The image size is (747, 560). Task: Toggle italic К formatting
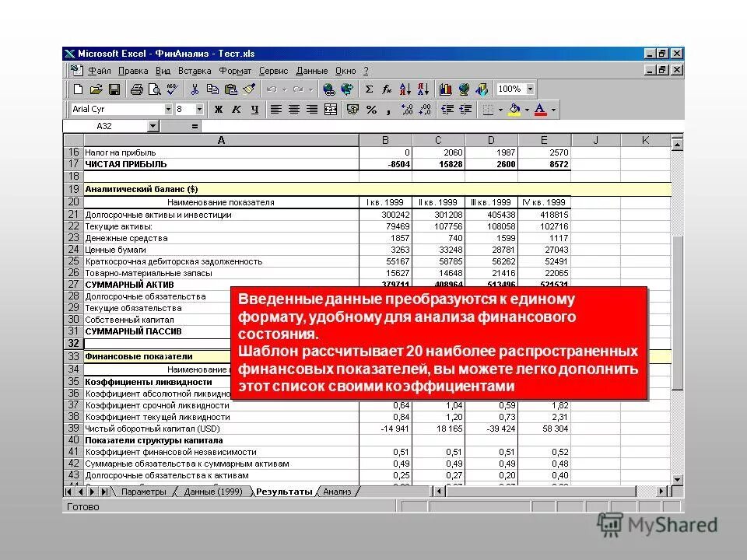point(237,110)
